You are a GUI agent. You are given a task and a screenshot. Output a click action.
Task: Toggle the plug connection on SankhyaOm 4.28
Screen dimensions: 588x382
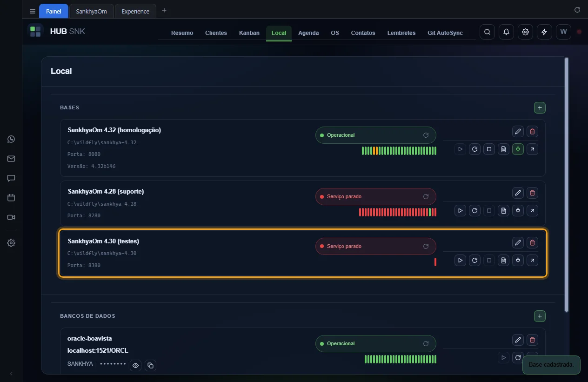518,211
